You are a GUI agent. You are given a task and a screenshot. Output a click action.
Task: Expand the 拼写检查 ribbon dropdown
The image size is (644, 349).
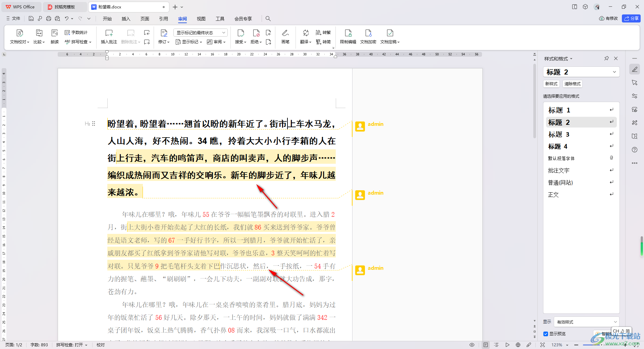tap(90, 42)
